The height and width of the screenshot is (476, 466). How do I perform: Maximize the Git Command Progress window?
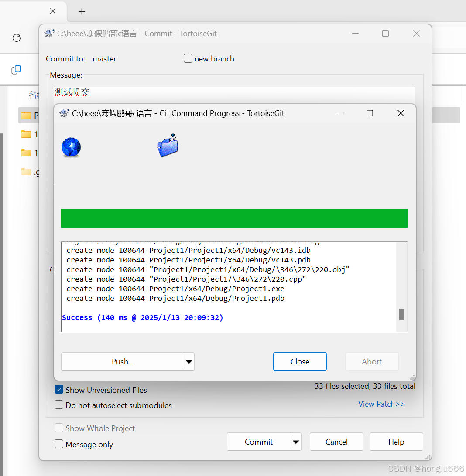click(370, 113)
